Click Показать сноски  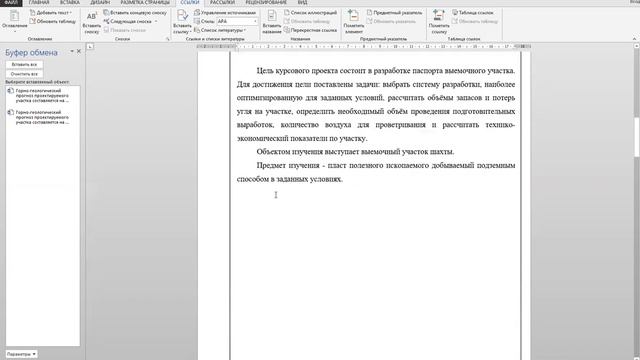(x=124, y=30)
